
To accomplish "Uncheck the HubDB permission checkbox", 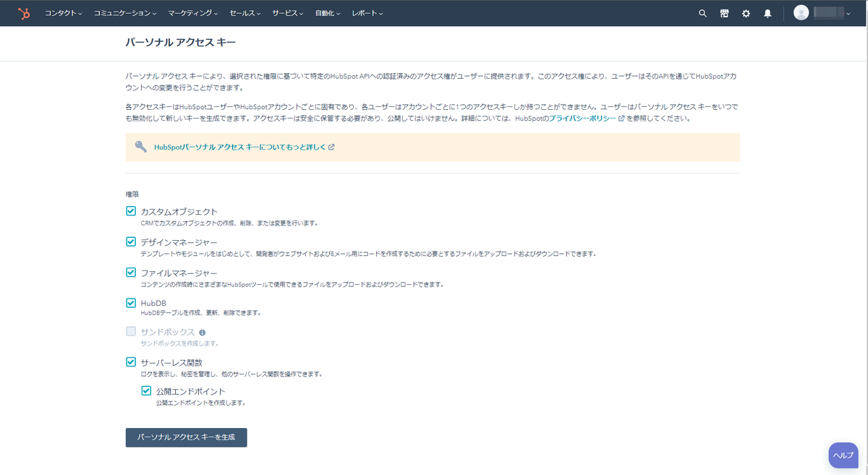I will (x=131, y=302).
